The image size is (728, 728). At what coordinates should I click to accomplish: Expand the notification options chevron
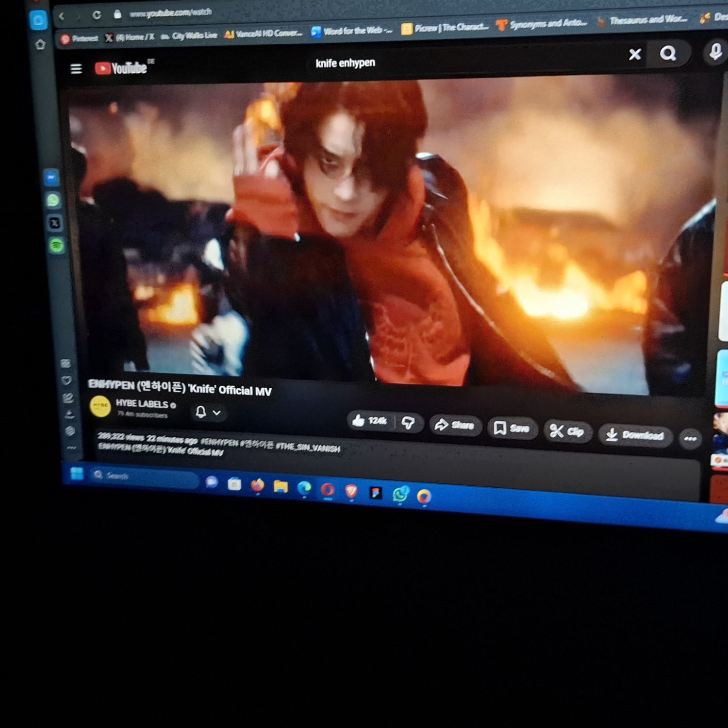[217, 413]
